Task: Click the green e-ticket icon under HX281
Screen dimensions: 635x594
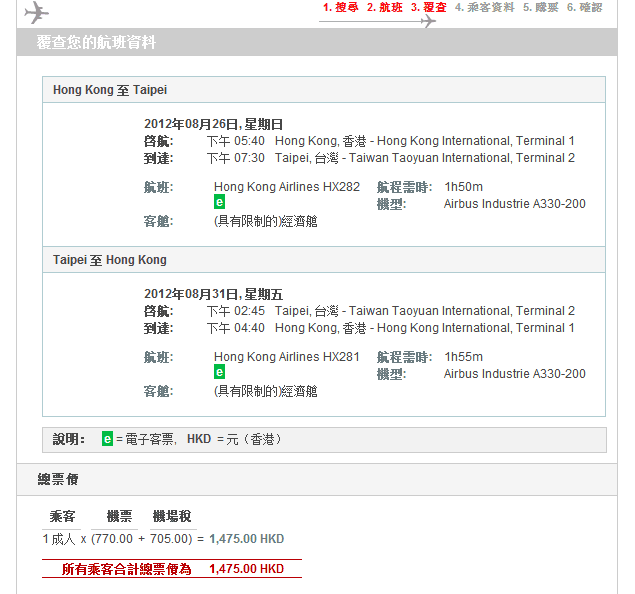Action: (x=219, y=372)
